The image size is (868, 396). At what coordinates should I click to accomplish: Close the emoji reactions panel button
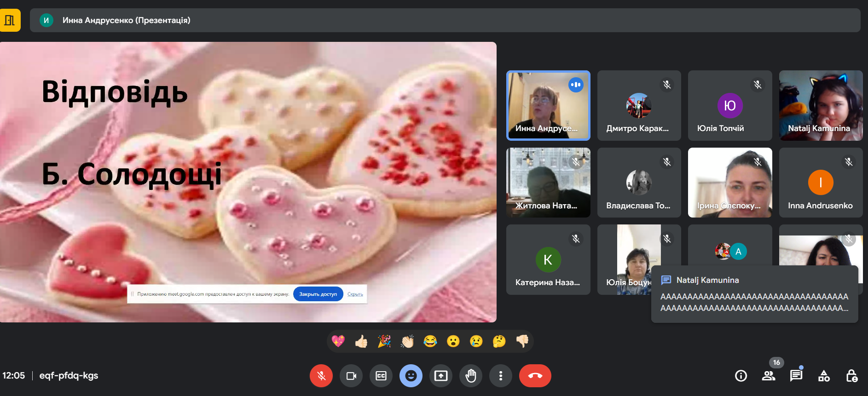(411, 376)
